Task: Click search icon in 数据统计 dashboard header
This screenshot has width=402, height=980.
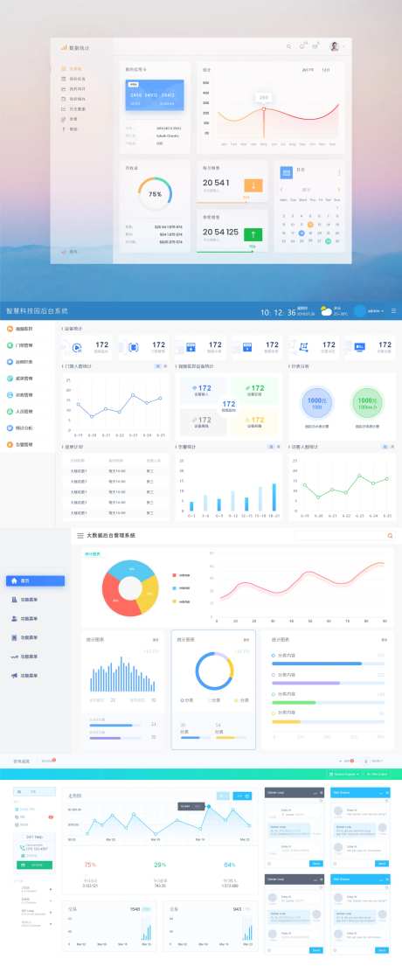Action: [288, 47]
